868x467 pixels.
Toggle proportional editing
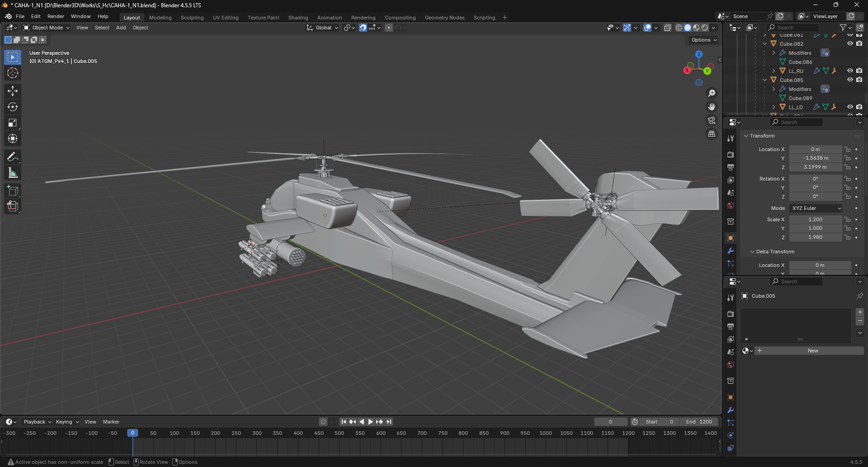[389, 28]
